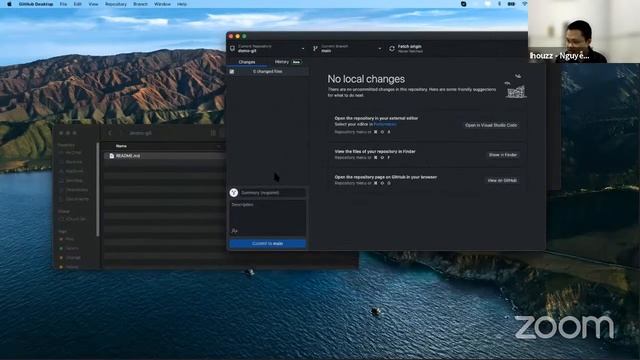Click the branch icon beside main

click(x=315, y=49)
